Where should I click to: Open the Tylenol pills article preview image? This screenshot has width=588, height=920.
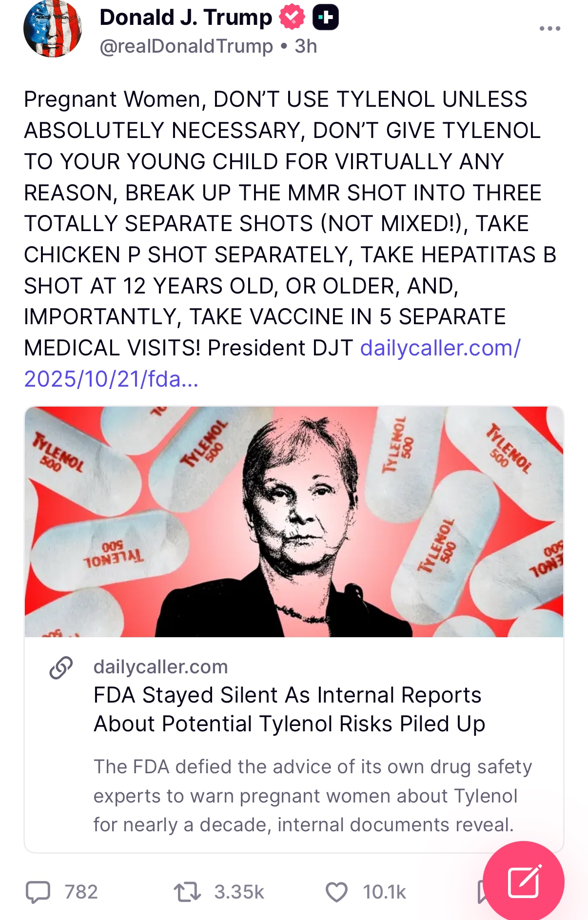(294, 522)
